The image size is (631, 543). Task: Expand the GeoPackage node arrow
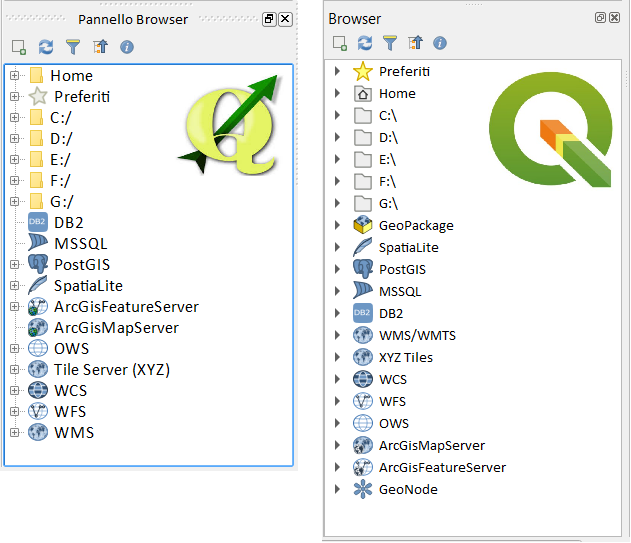(x=337, y=225)
